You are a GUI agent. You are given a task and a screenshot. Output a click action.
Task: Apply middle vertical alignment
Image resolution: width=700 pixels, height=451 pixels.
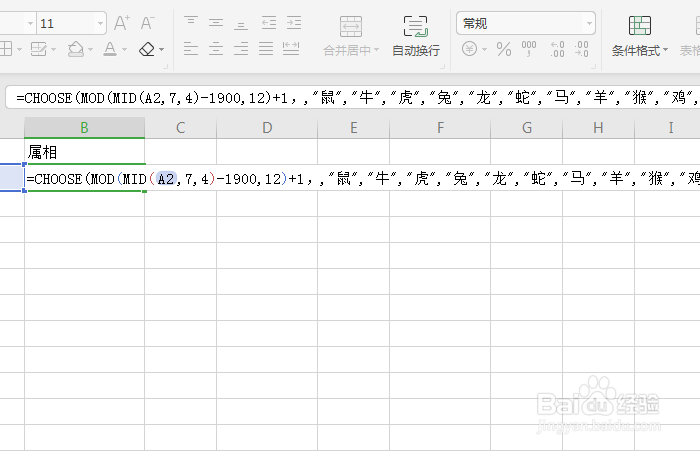pos(216,22)
